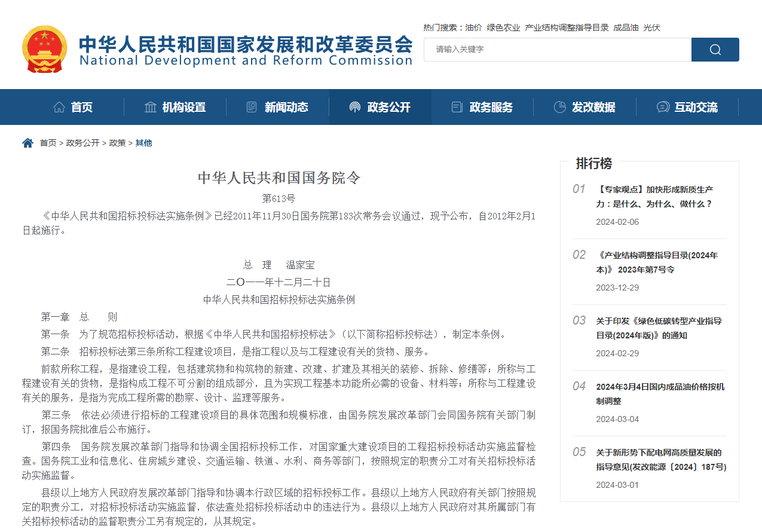Screen dimensions: 762x532
Task: Go to 政策 in the breadcrumb
Action: pos(117,143)
